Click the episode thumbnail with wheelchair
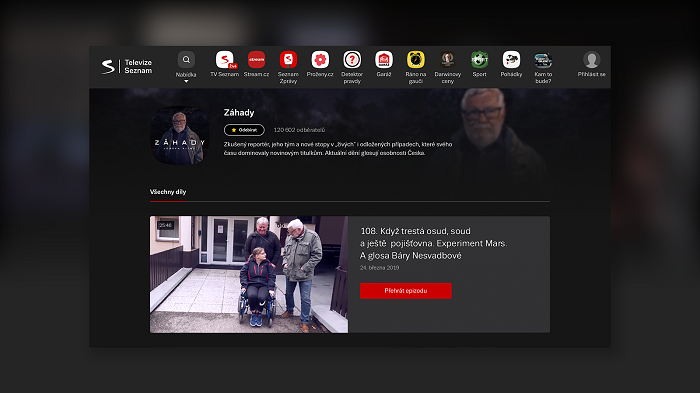 coord(249,275)
